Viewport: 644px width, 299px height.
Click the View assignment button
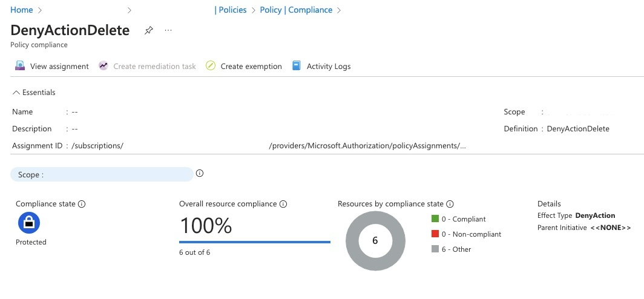[x=52, y=66]
